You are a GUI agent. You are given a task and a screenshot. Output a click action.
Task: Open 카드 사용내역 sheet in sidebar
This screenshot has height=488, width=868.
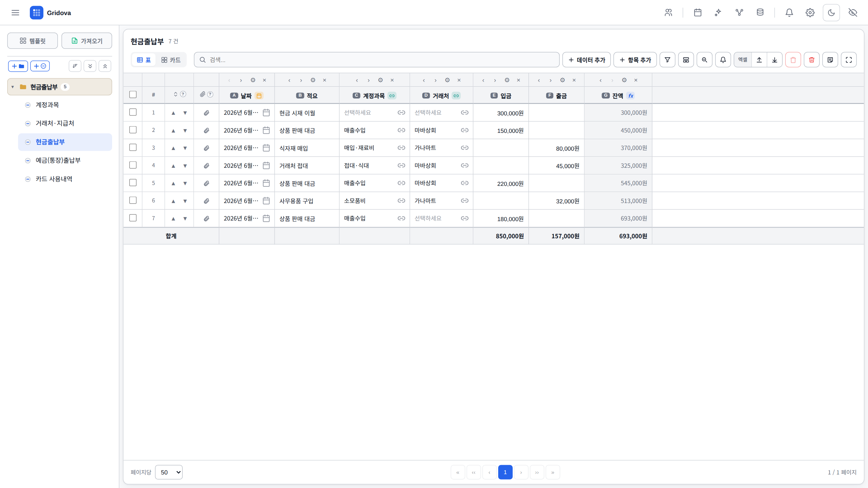tap(65, 179)
